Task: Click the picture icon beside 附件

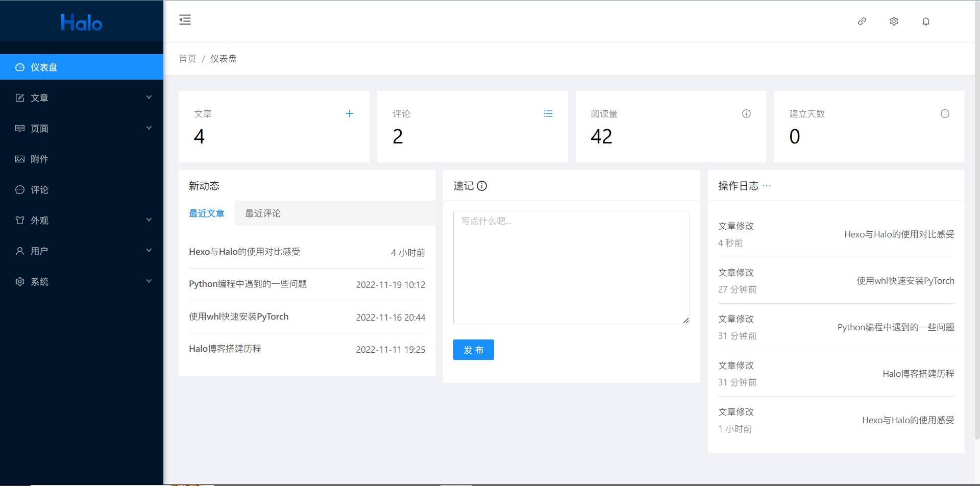Action: (20, 159)
